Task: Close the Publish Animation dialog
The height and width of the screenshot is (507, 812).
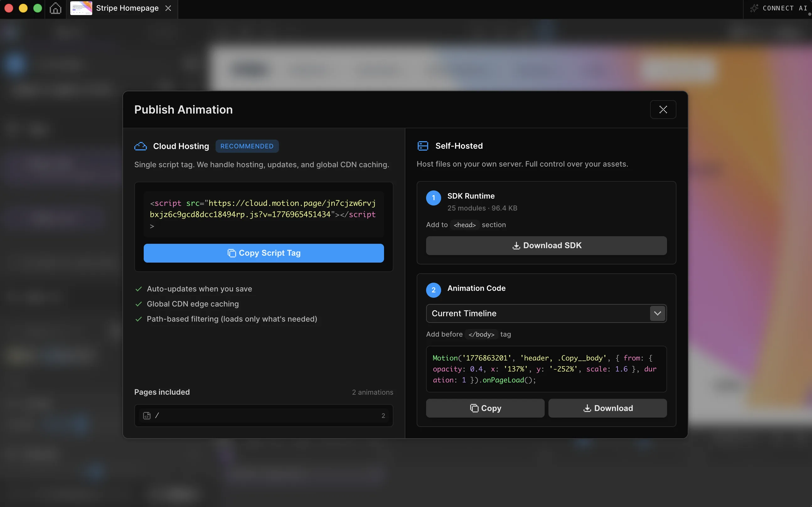Action: (663, 109)
